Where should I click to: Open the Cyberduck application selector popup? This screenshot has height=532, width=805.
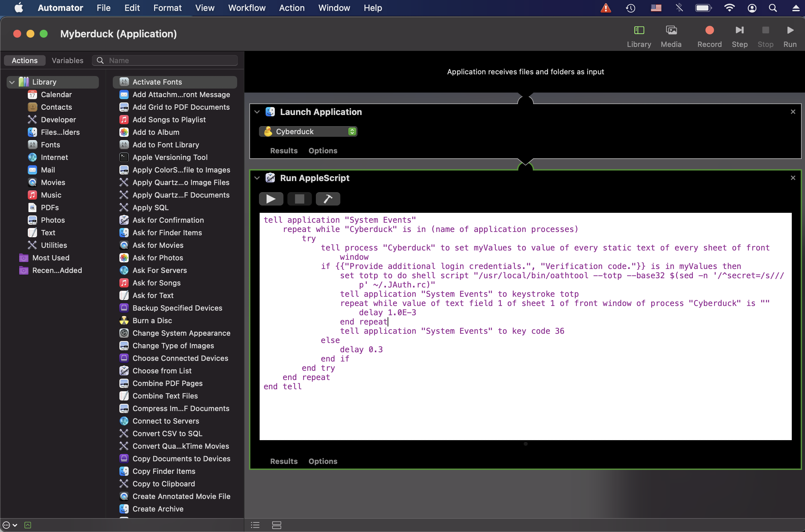click(353, 131)
